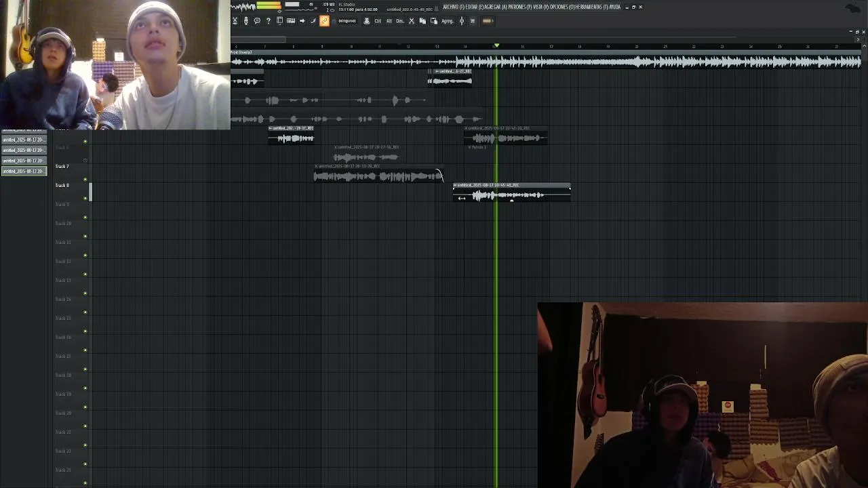The width and height of the screenshot is (868, 488).
Task: Click the fader icon after Agreg.
Action: pyautogui.click(x=462, y=21)
